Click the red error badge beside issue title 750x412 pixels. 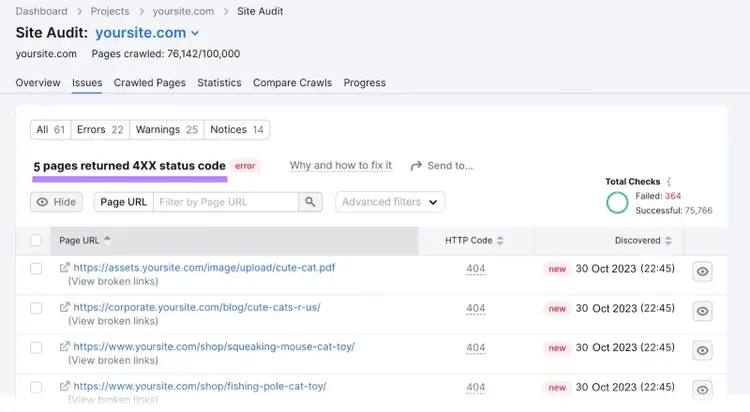pyautogui.click(x=245, y=166)
